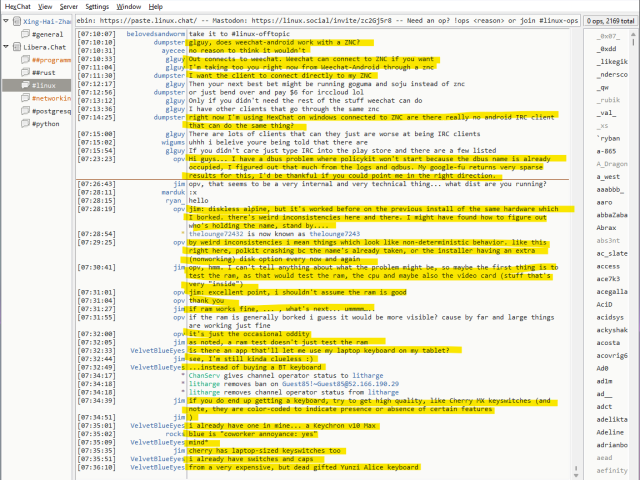The width and height of the screenshot is (640, 480).
Task: Select user _val_ in user list
Action: pos(606,113)
